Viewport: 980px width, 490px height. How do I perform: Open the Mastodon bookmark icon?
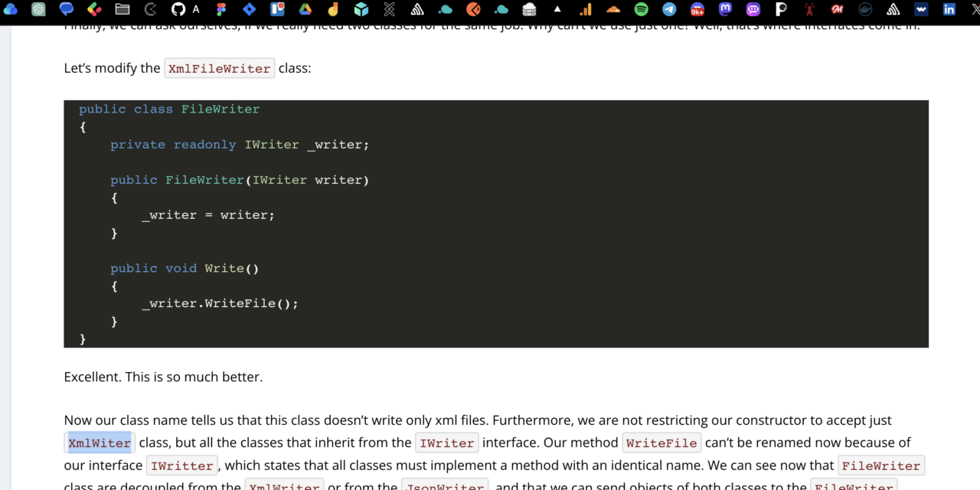[725, 9]
